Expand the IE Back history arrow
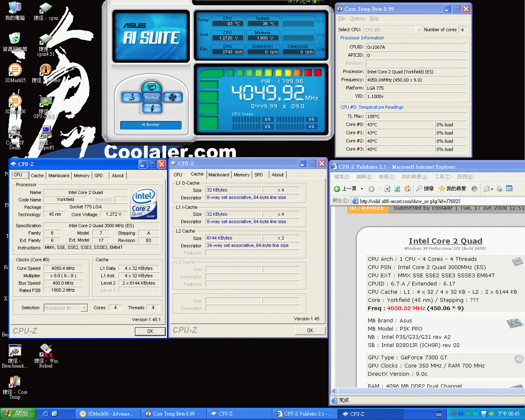 point(362,189)
